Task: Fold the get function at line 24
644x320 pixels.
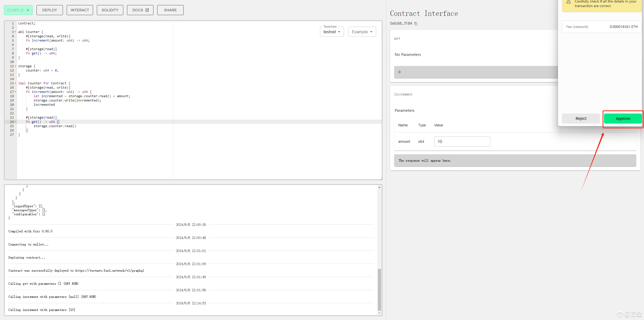Action: [16, 122]
